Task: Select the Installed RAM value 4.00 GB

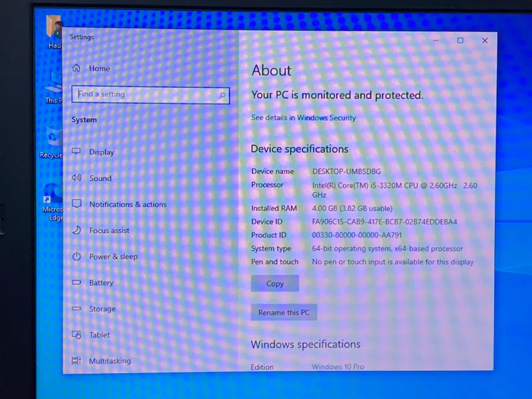Action: [x=352, y=208]
